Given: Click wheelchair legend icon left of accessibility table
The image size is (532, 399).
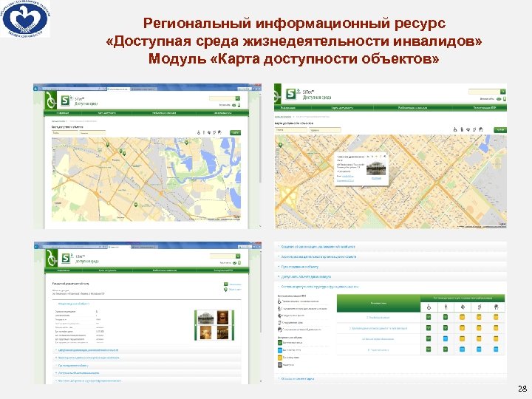Looking at the screenshot, I should [279, 301].
